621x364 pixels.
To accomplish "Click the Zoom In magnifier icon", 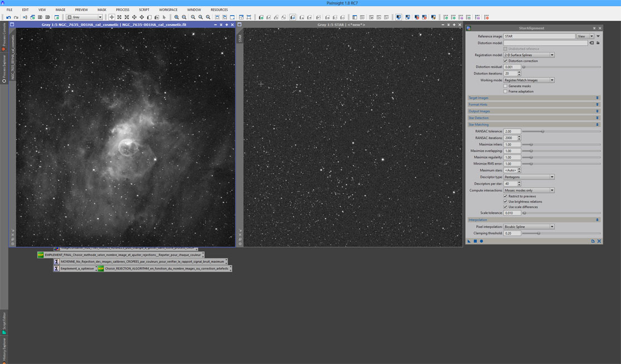I will point(176,17).
